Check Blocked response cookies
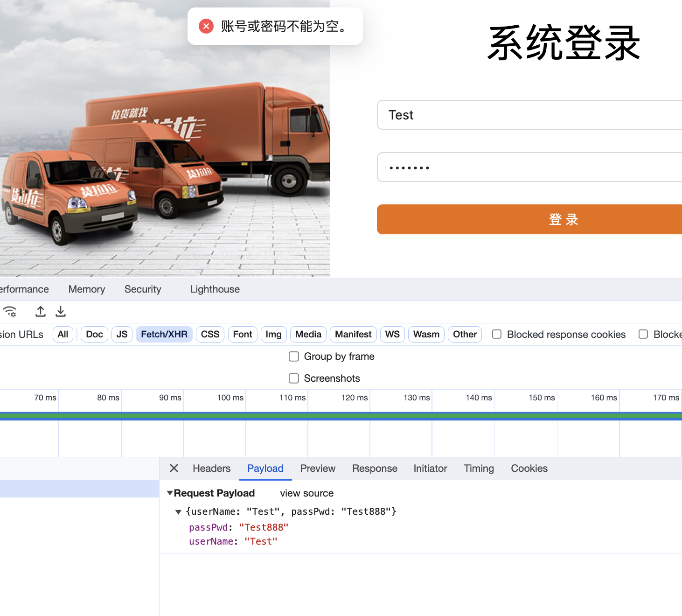Screen dimensions: 682x616 pos(496,334)
